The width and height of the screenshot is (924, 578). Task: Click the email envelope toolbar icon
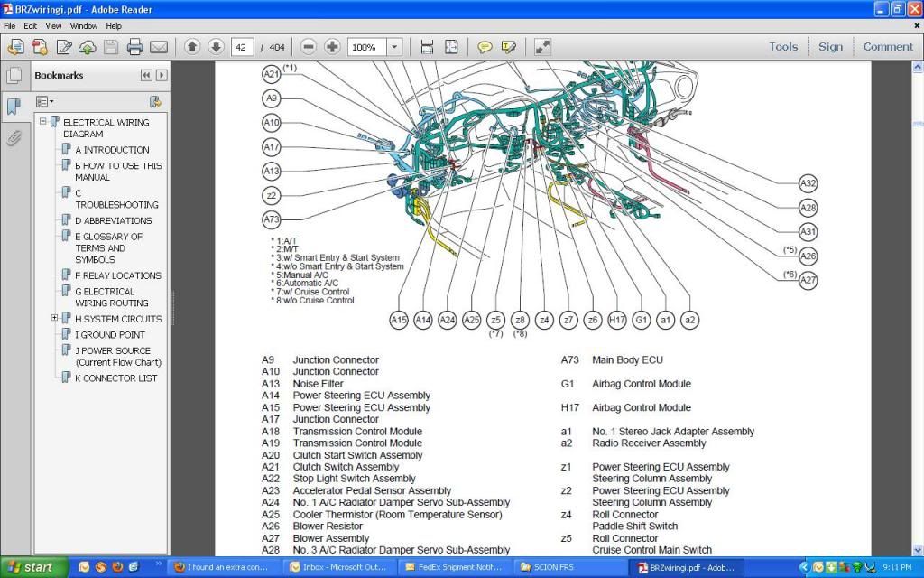(159, 47)
